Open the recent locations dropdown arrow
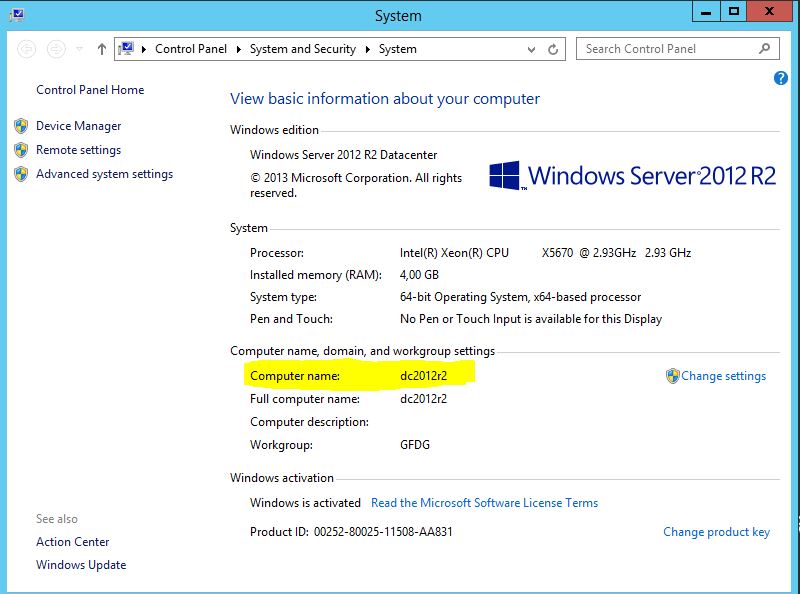The width and height of the screenshot is (800, 594). 79,49
